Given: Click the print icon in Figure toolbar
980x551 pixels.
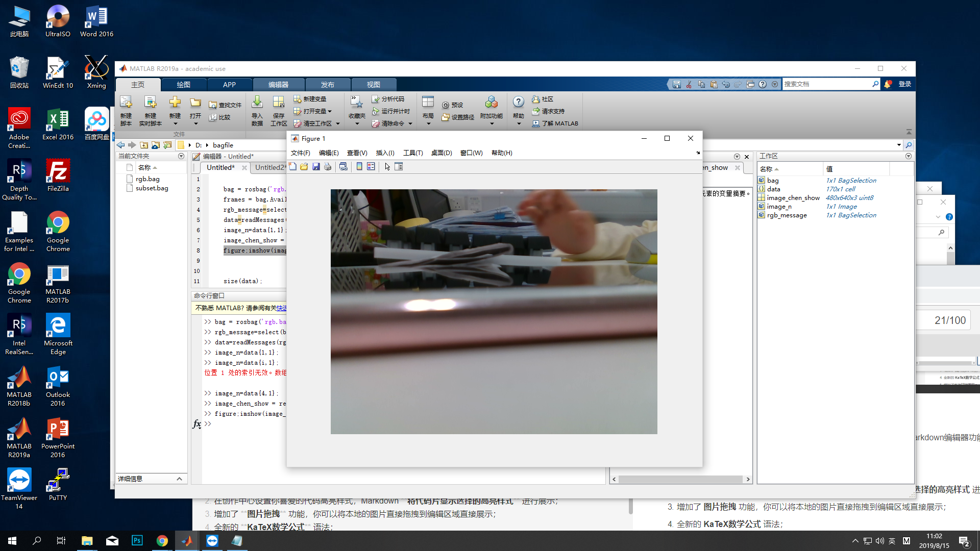Looking at the screenshot, I should pos(328,167).
